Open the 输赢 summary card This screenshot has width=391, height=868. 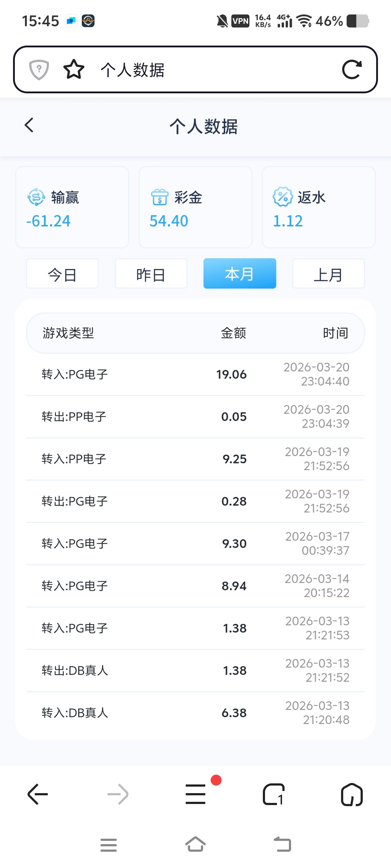click(72, 207)
